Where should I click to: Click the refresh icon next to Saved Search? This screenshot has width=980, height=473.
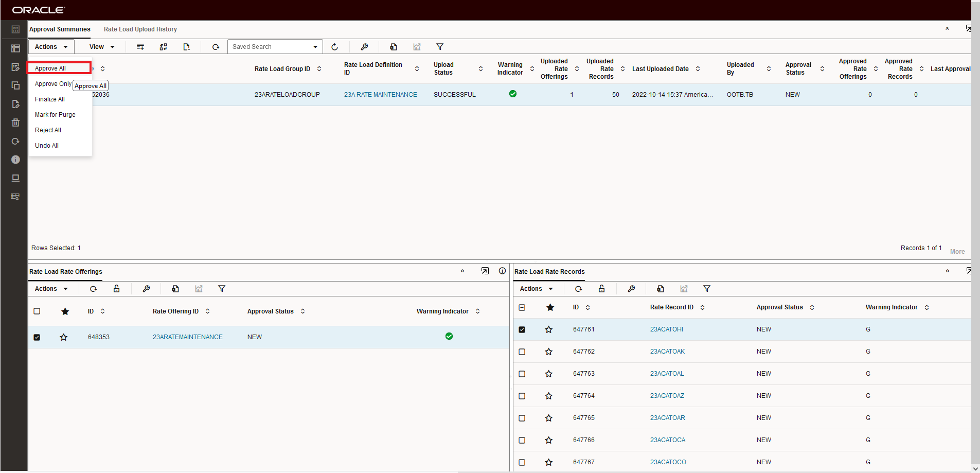pos(334,47)
